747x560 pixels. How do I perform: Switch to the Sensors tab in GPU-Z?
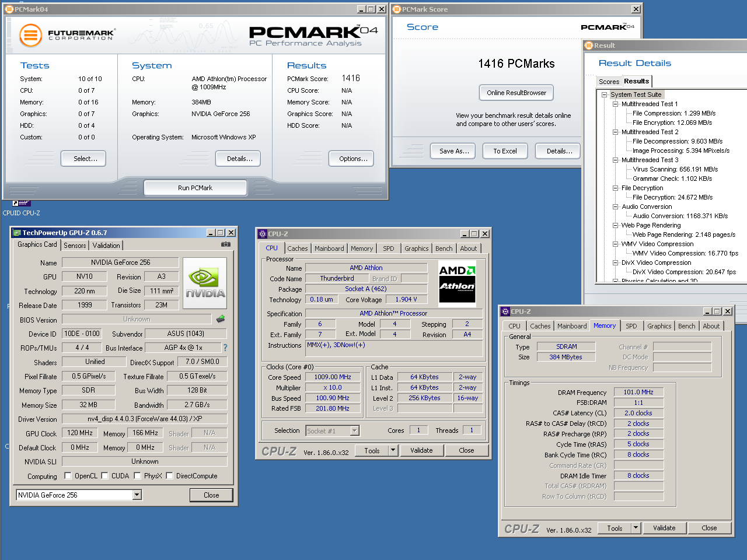tap(75, 246)
